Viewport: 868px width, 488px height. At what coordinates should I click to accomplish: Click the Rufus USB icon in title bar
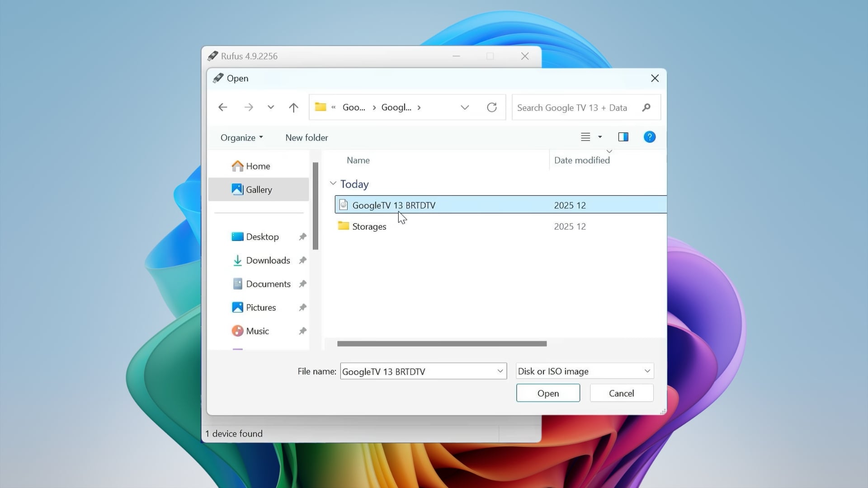[x=212, y=56]
